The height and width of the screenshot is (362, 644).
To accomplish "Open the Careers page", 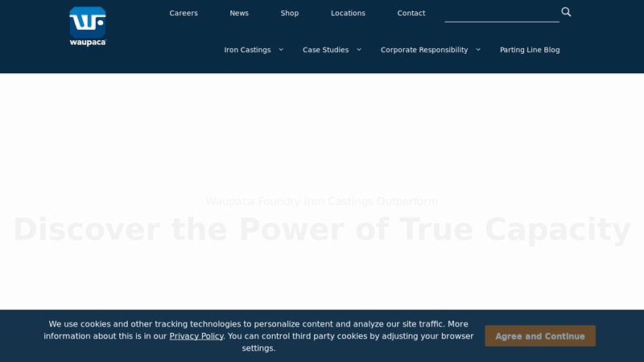I will pos(184,13).
